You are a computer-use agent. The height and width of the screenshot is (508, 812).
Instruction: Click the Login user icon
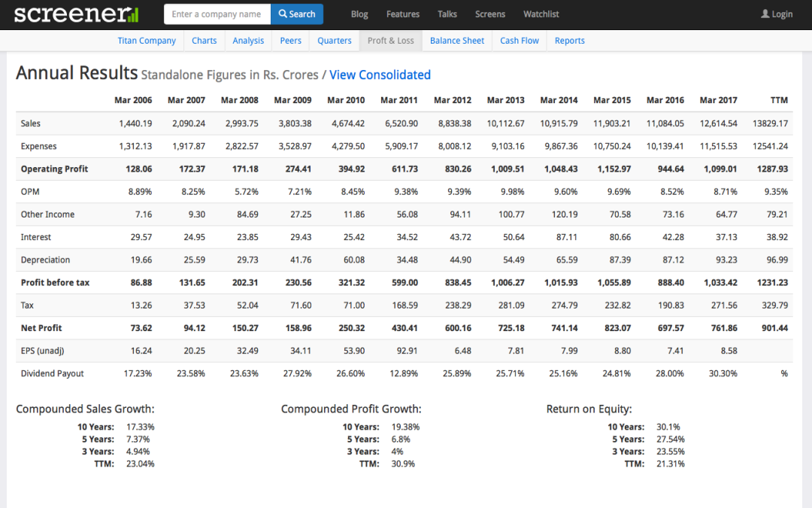coord(765,14)
